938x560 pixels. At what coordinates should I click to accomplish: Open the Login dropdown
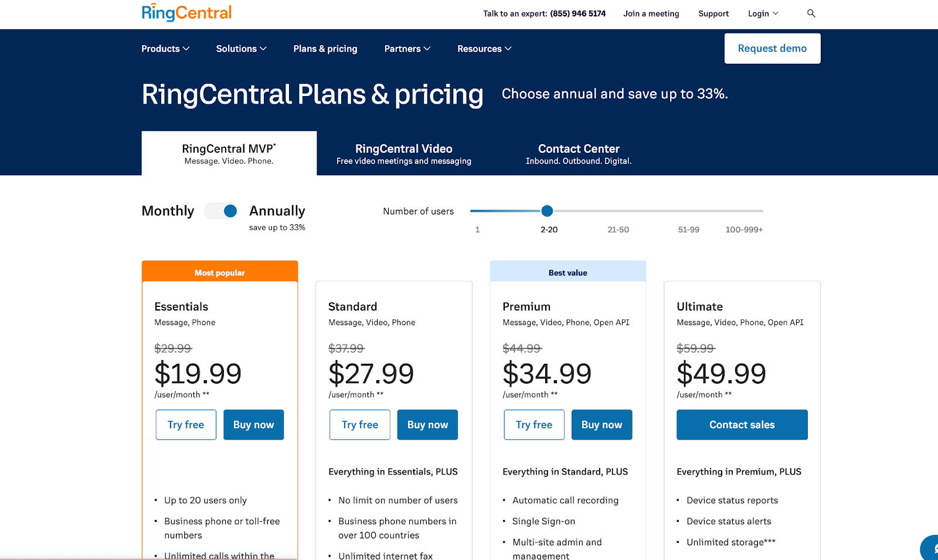(763, 13)
